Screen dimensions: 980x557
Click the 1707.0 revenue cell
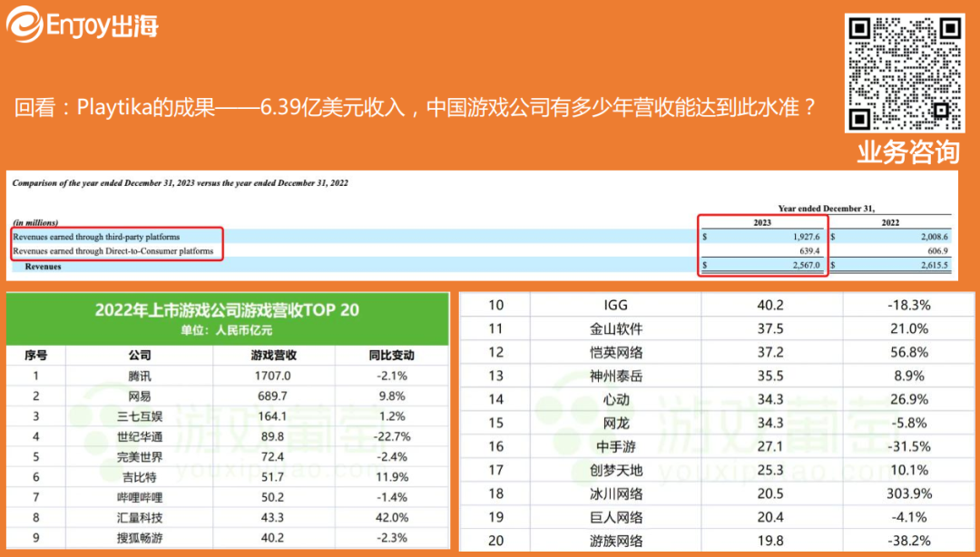[x=273, y=376]
